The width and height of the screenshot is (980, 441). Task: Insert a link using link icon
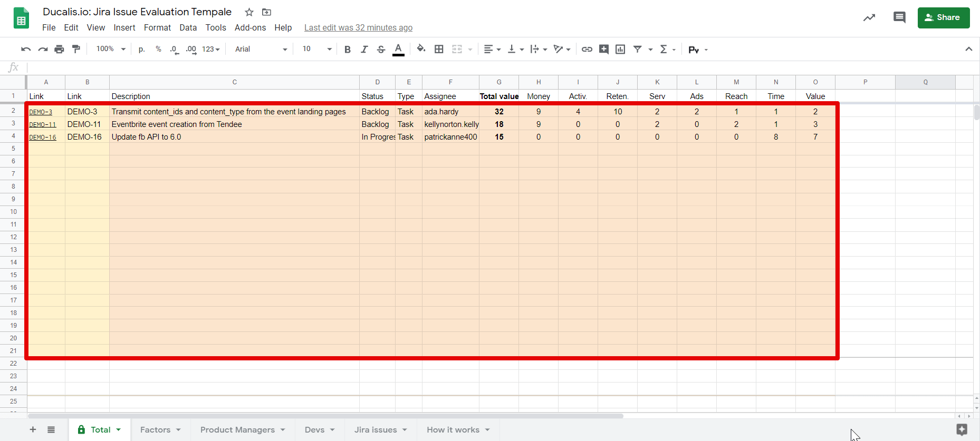(587, 49)
